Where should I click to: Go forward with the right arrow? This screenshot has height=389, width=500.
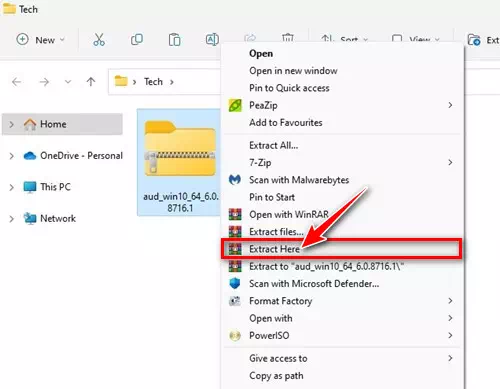pyautogui.click(x=44, y=82)
